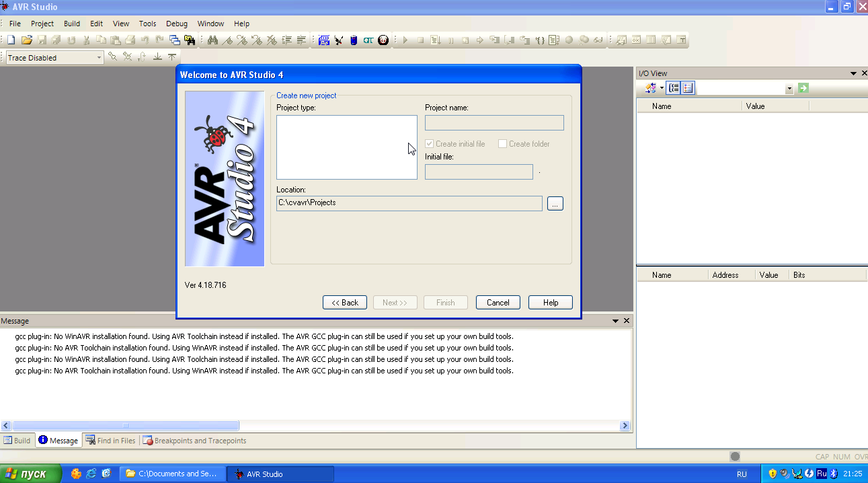Toggle the Create folder checkbox
Screen dimensions: 868x483
502,144
